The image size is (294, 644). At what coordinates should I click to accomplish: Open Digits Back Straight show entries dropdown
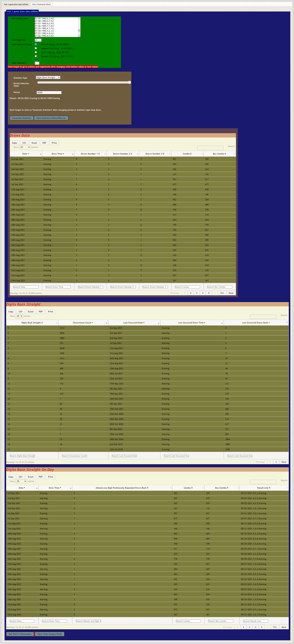(19, 316)
